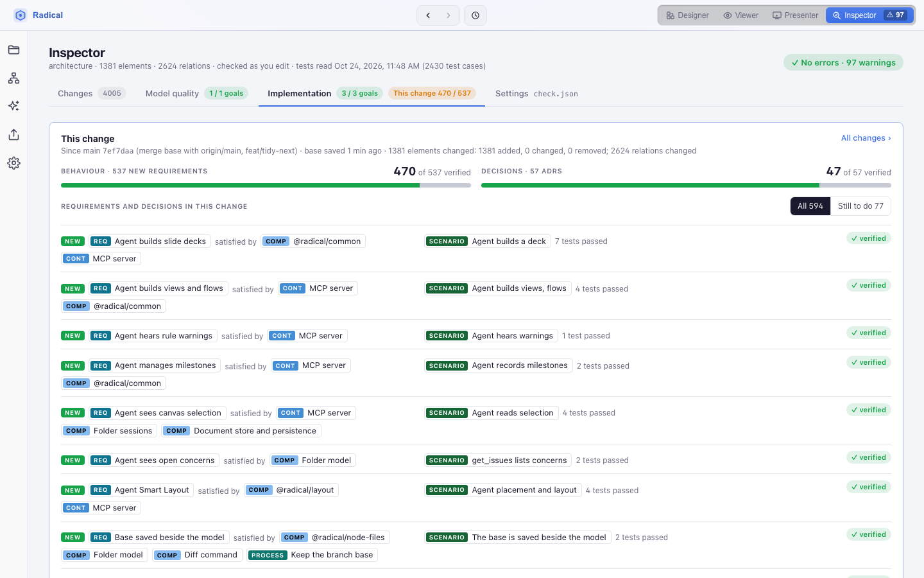The width and height of the screenshot is (924, 578).
Task: Open requirement Agent builds slide decks
Action: point(150,241)
